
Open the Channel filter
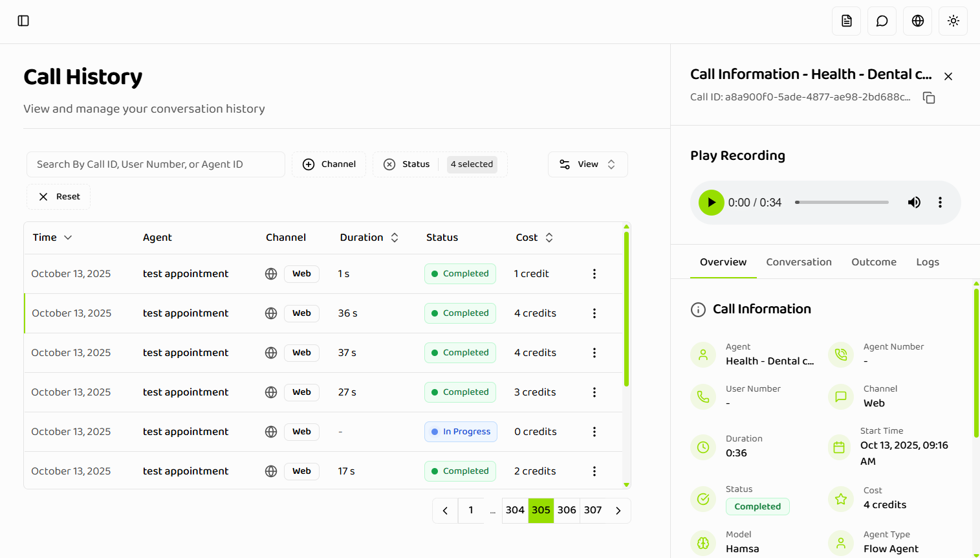(x=329, y=164)
